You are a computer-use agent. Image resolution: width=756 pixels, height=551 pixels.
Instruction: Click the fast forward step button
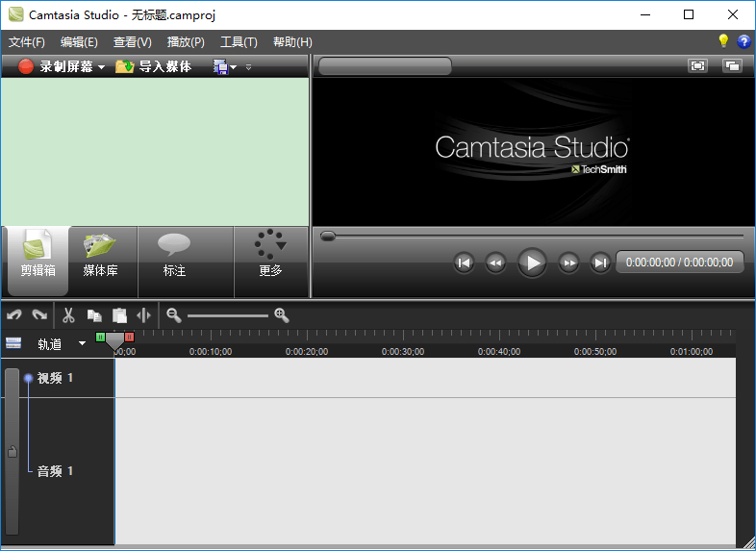coord(569,263)
